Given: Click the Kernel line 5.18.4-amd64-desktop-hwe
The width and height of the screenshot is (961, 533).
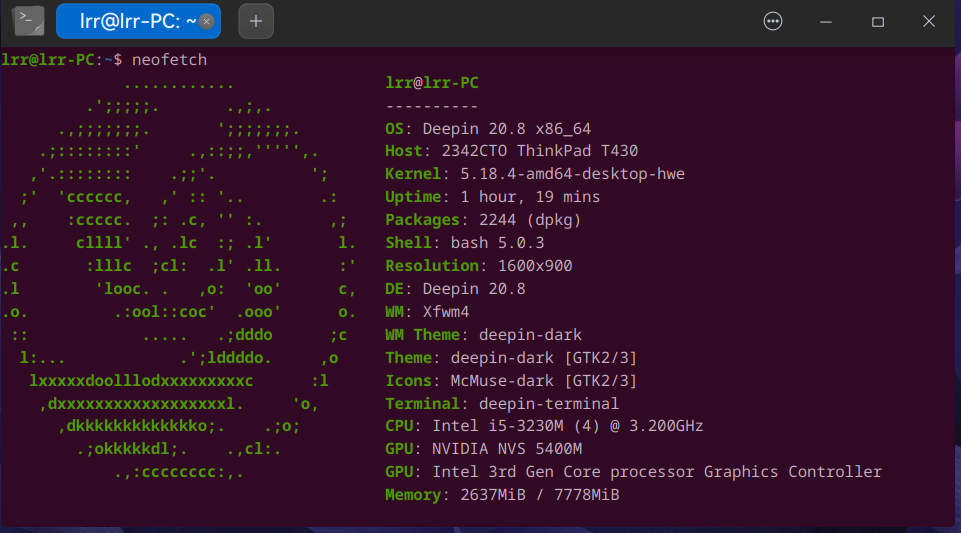Looking at the screenshot, I should pyautogui.click(x=534, y=174).
